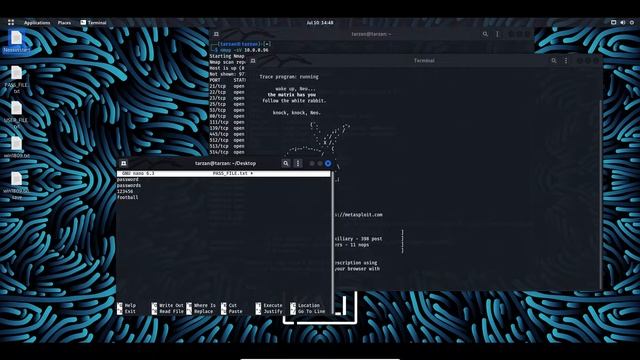Viewport: 640px width, 360px height.
Task: Click the Read File shortcut in nano footer
Action: [168, 311]
